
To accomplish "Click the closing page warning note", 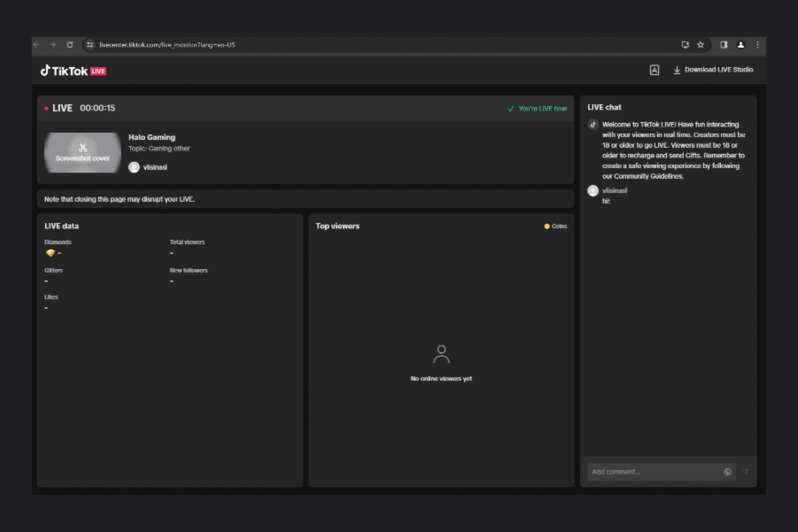I will (119, 199).
